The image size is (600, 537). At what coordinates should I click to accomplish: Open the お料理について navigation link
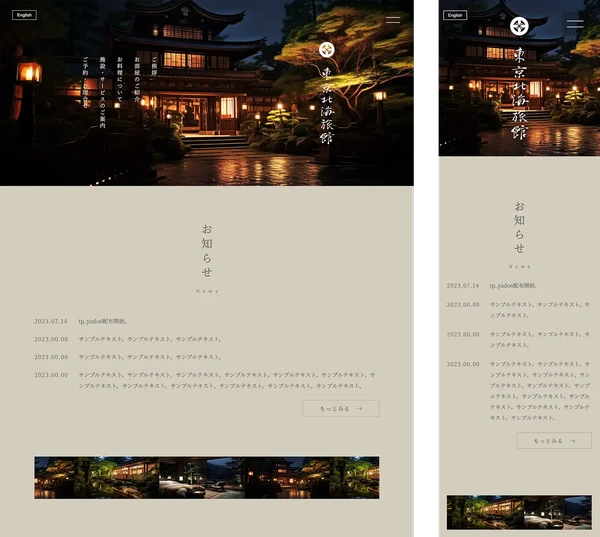(120, 79)
